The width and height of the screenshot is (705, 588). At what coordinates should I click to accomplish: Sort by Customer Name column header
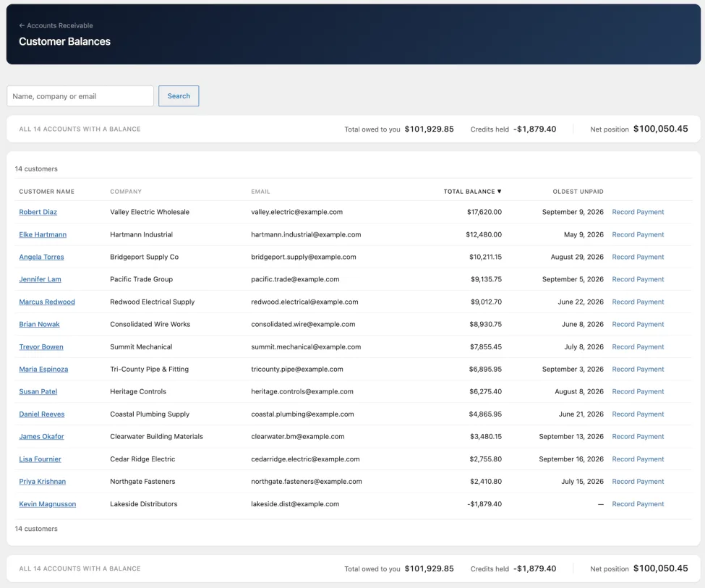coord(47,192)
